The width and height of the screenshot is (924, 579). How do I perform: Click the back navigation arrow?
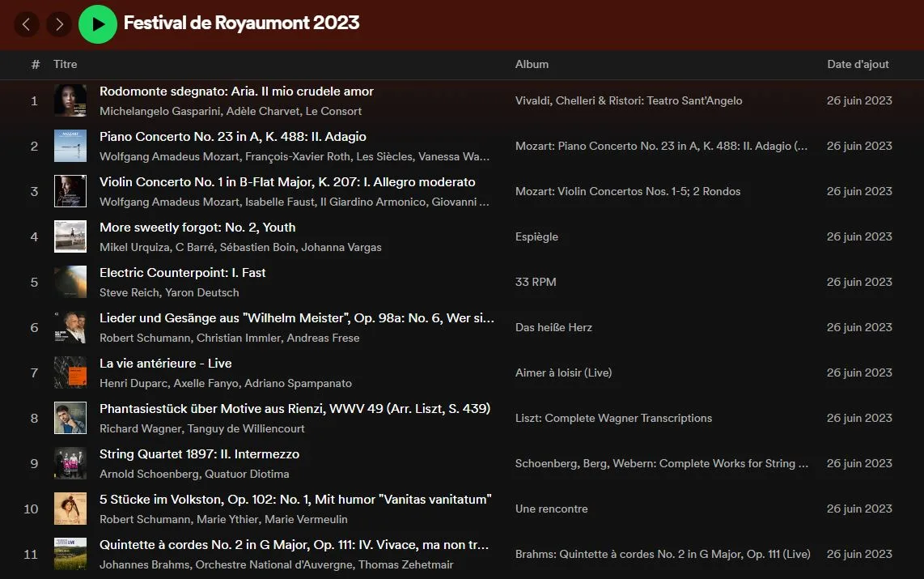26,24
